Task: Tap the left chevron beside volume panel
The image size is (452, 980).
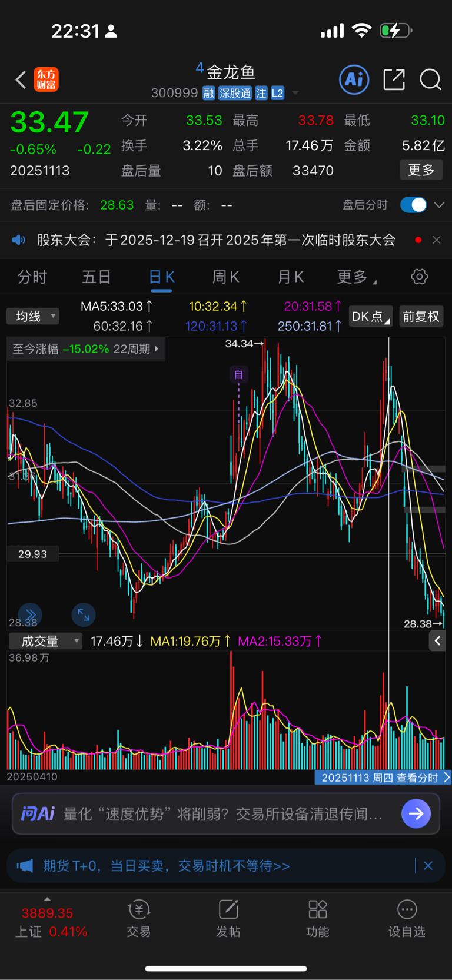Action: [437, 641]
